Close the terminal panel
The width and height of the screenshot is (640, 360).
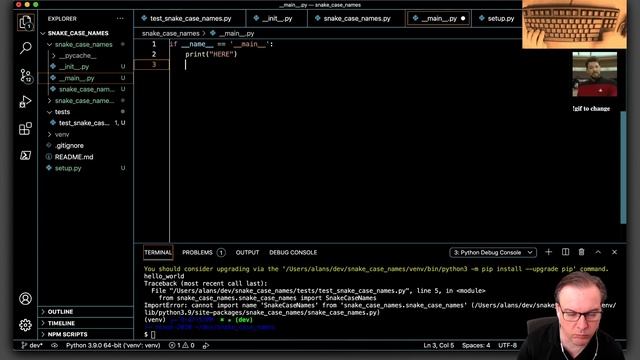pyautogui.click(x=614, y=252)
